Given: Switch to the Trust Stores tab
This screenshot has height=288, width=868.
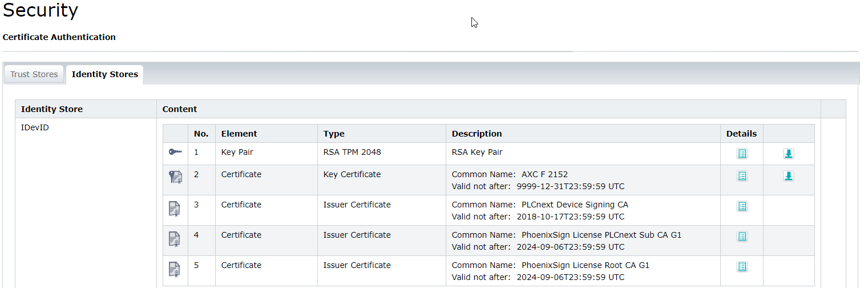Looking at the screenshot, I should point(34,74).
